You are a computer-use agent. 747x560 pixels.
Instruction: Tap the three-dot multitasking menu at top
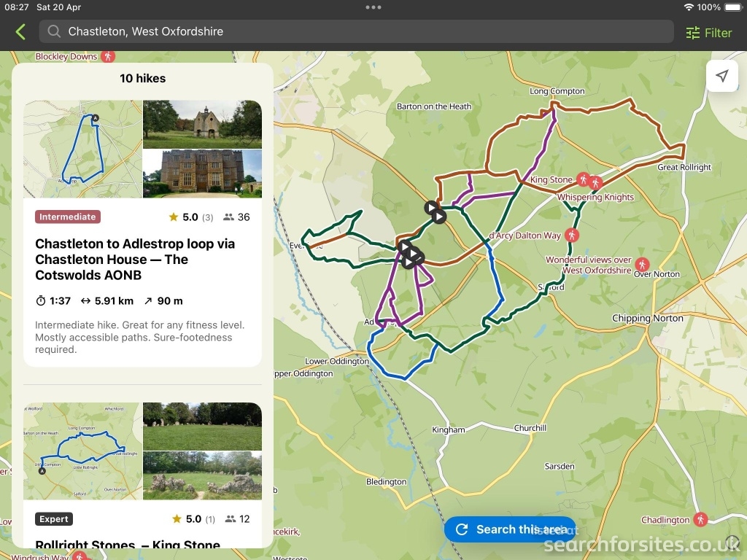click(x=373, y=7)
